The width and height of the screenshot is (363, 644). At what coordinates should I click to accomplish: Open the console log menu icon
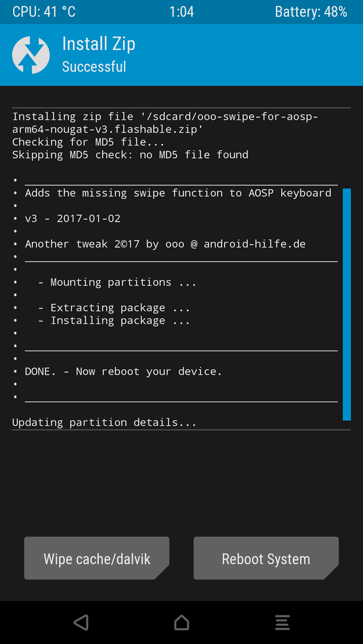[282, 622]
